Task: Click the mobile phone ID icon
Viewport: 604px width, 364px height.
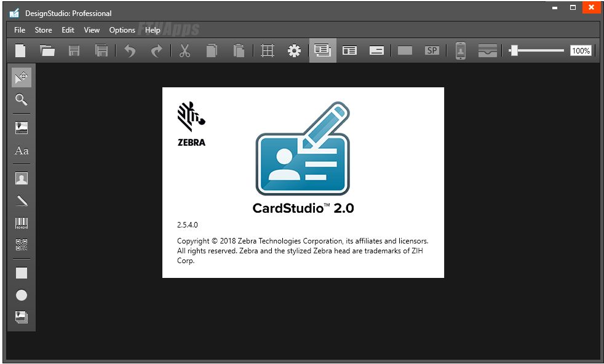Action: tap(461, 50)
